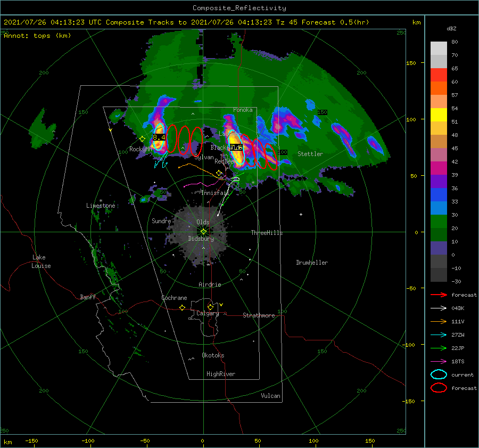
Task: Click the Composite_Reflectivity title
Action: [240, 8]
